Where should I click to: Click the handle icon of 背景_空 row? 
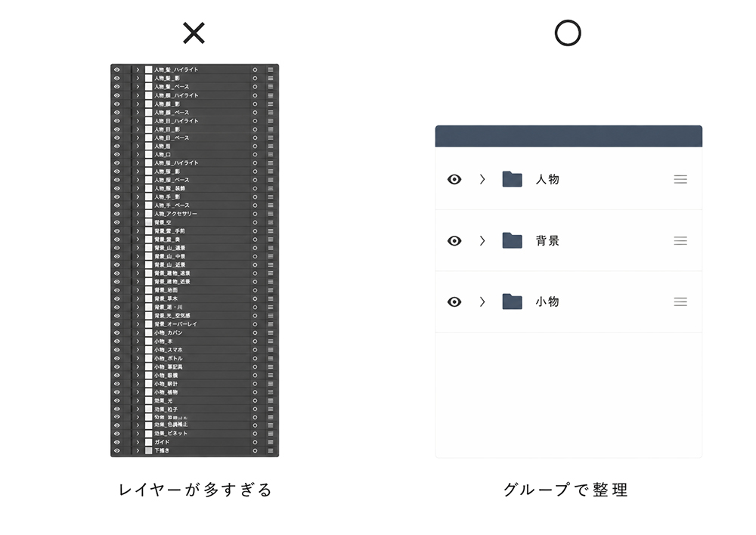[271, 222]
